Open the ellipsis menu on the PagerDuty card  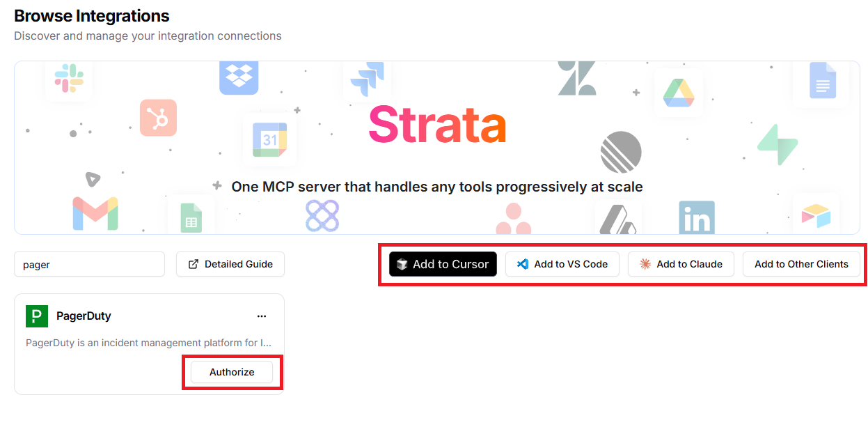[262, 316]
